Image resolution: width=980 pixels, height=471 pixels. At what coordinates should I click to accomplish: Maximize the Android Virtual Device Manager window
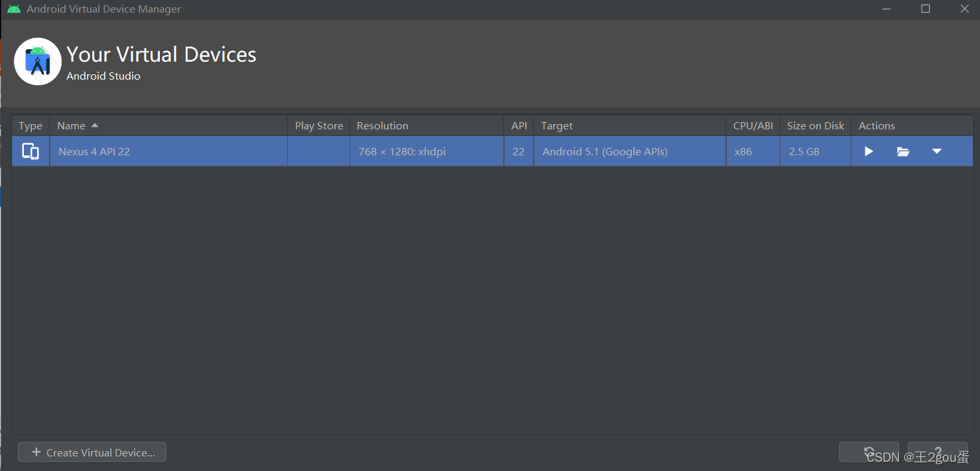pyautogui.click(x=926, y=9)
